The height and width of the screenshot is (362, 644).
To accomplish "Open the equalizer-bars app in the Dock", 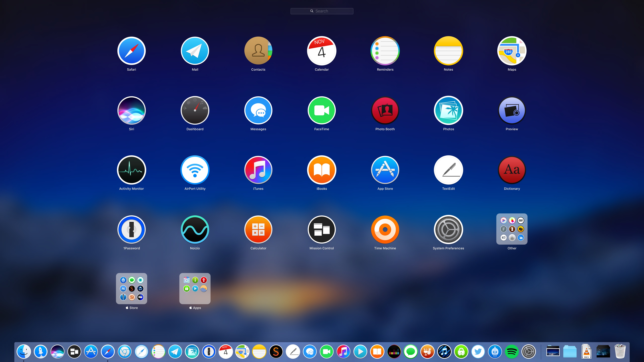I will 394,352.
